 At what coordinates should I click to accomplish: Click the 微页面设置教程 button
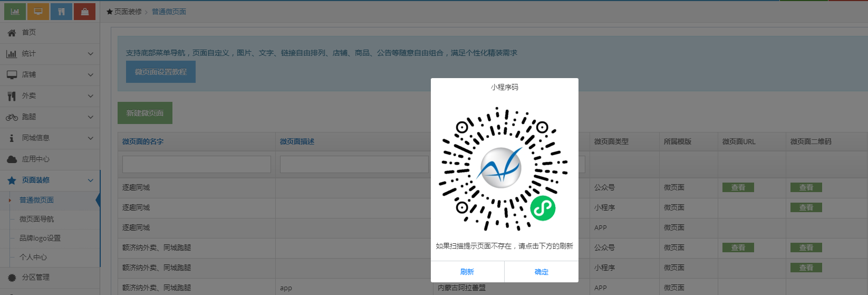click(161, 72)
